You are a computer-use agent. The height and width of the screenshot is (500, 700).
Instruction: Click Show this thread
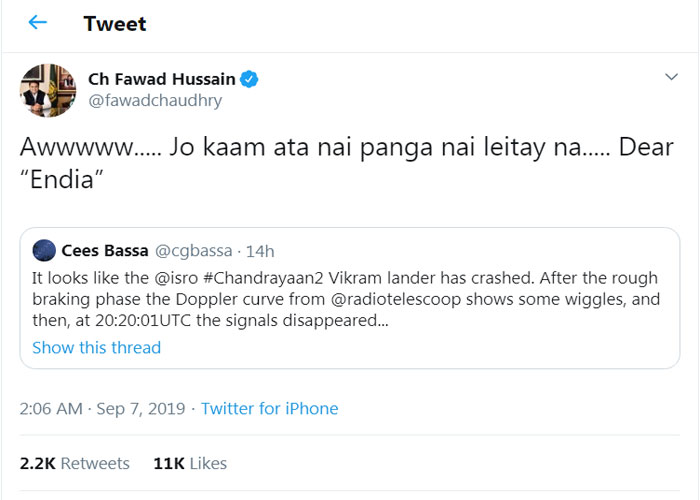pyautogui.click(x=96, y=348)
